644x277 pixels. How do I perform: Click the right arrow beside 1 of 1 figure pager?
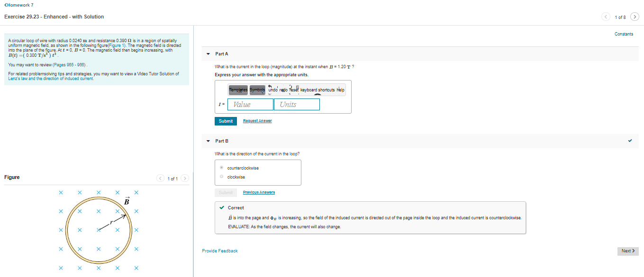(x=185, y=179)
